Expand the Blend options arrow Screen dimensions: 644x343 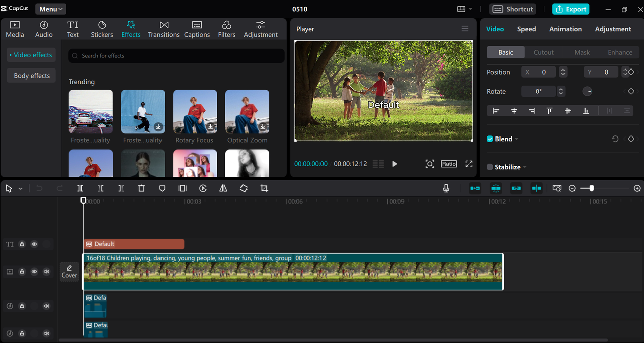pyautogui.click(x=517, y=139)
